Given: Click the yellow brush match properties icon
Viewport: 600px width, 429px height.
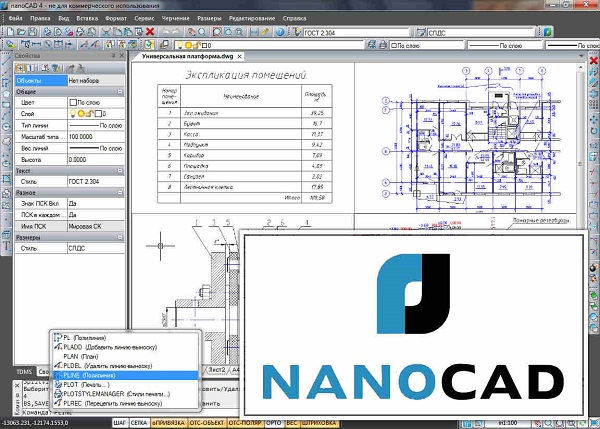Looking at the screenshot, I should 265,32.
